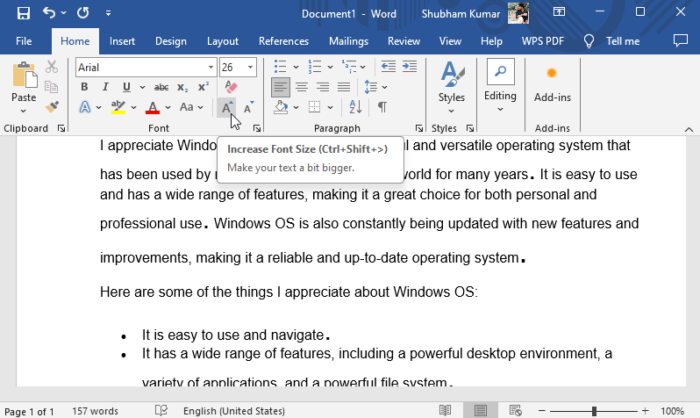Toggle Superscript formatting
This screenshot has width=700, height=418.
[203, 87]
